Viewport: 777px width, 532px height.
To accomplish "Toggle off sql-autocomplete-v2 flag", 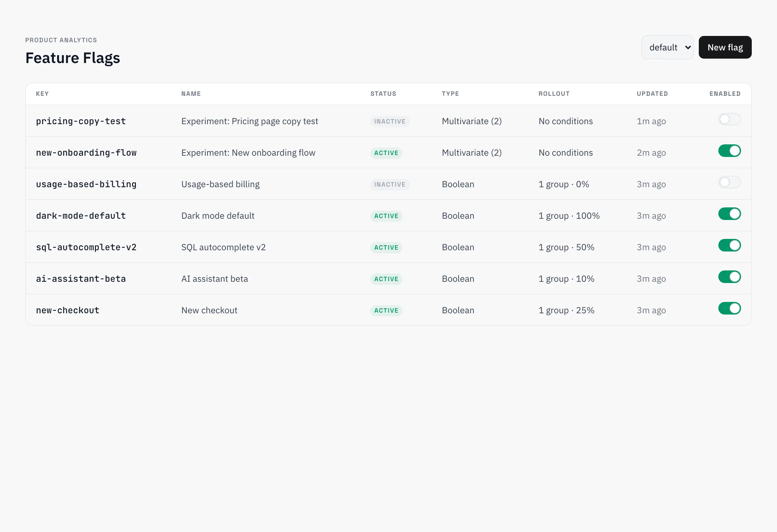I will [729, 245].
